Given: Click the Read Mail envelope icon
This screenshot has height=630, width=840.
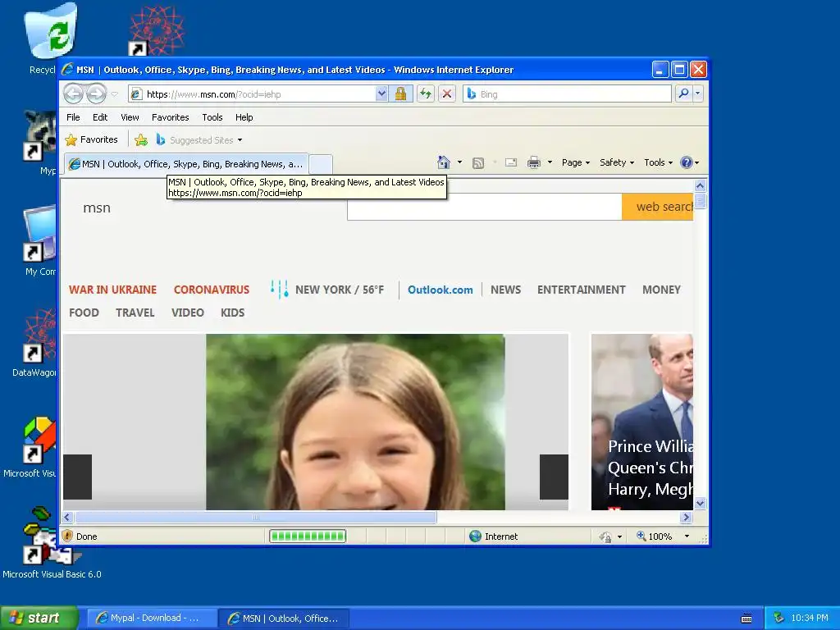Looking at the screenshot, I should point(510,162).
